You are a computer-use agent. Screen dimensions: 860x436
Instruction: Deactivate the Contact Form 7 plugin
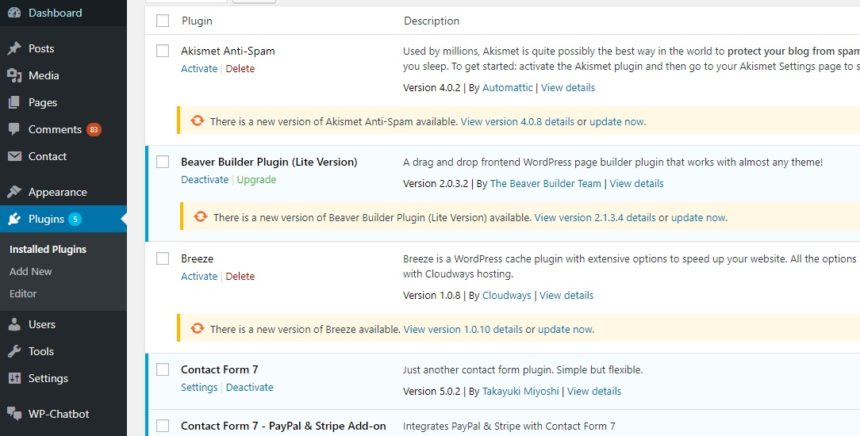coord(250,387)
